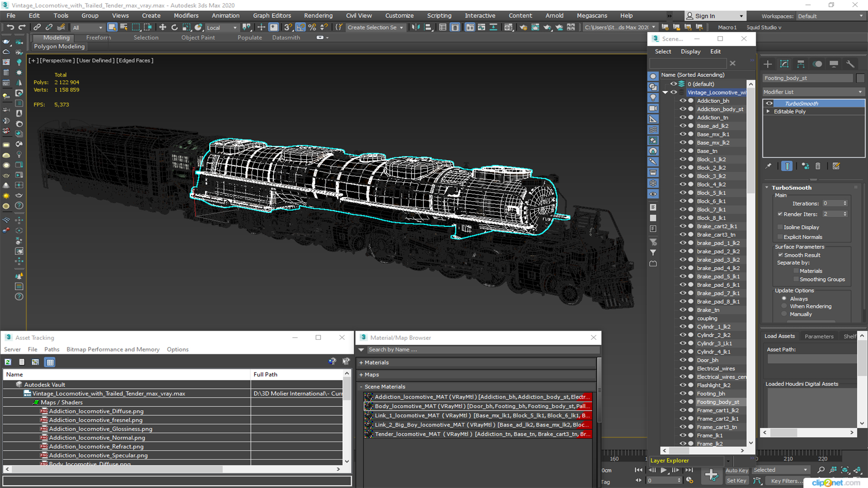Click the large Set Keys plus-key button
This screenshot has height=488, width=868.
click(x=712, y=475)
